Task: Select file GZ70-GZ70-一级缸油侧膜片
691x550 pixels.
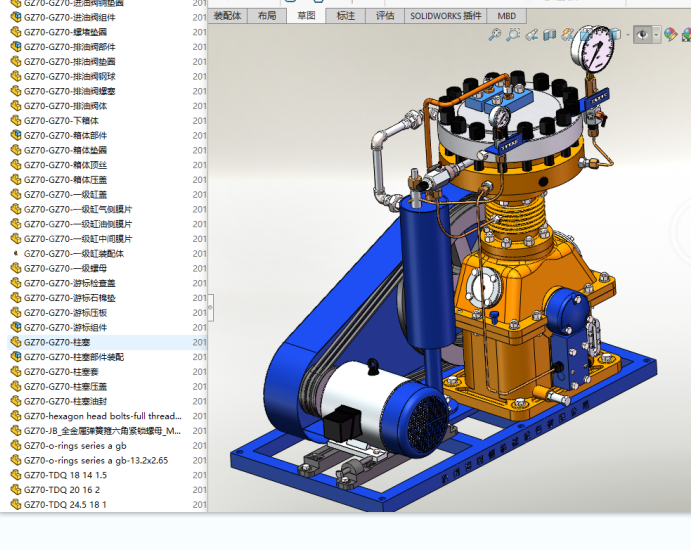Action: pos(78,224)
